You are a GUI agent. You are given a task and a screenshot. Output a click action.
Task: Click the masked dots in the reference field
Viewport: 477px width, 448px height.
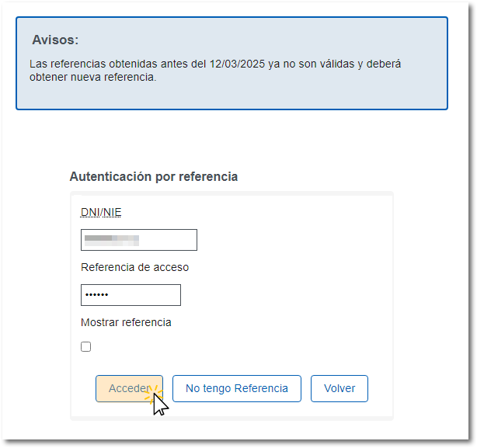tap(98, 296)
